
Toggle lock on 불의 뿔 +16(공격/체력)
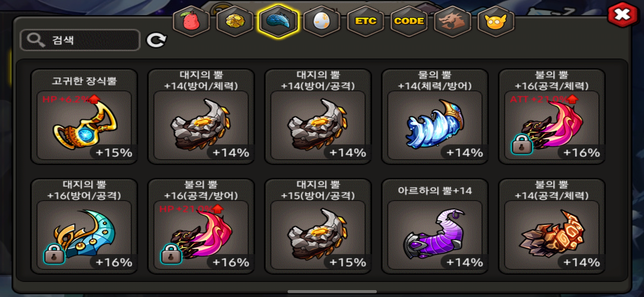[522, 144]
